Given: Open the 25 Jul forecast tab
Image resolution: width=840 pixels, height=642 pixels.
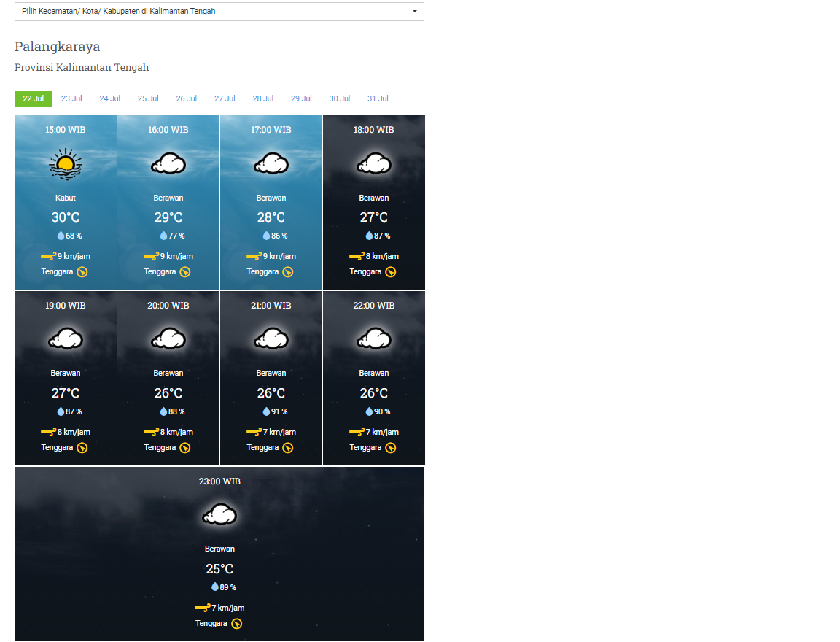Looking at the screenshot, I should click(148, 98).
